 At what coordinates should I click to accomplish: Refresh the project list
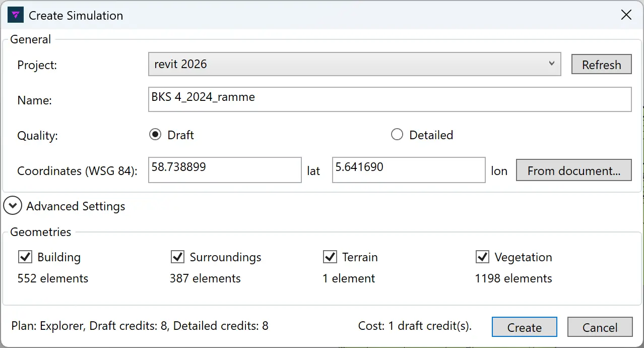[x=601, y=65]
